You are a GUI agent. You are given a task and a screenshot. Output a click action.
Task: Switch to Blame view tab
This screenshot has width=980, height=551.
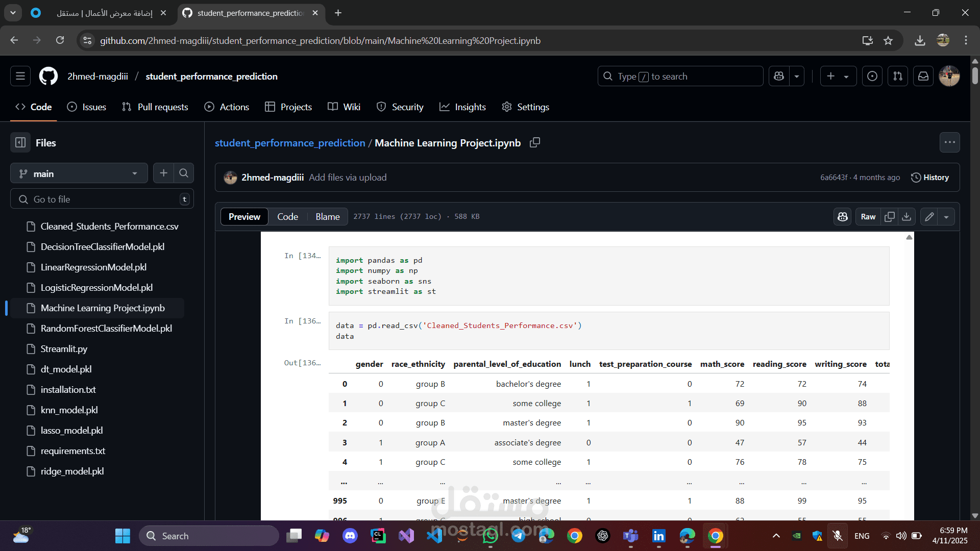coord(328,217)
